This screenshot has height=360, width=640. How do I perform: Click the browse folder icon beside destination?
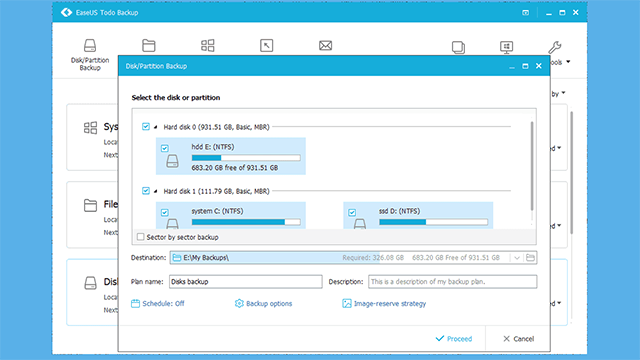pyautogui.click(x=530, y=258)
